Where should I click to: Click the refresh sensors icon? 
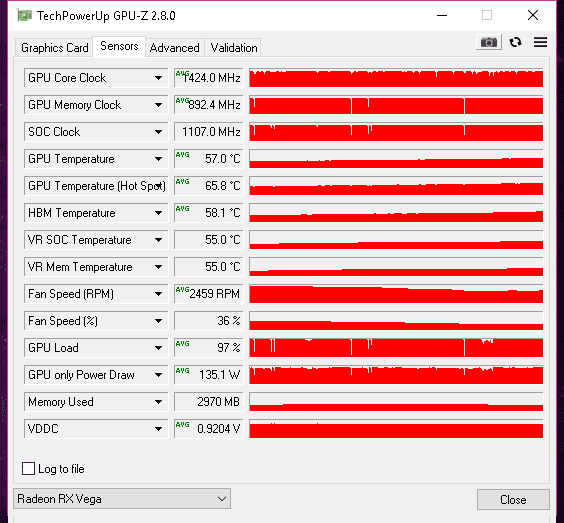(515, 42)
